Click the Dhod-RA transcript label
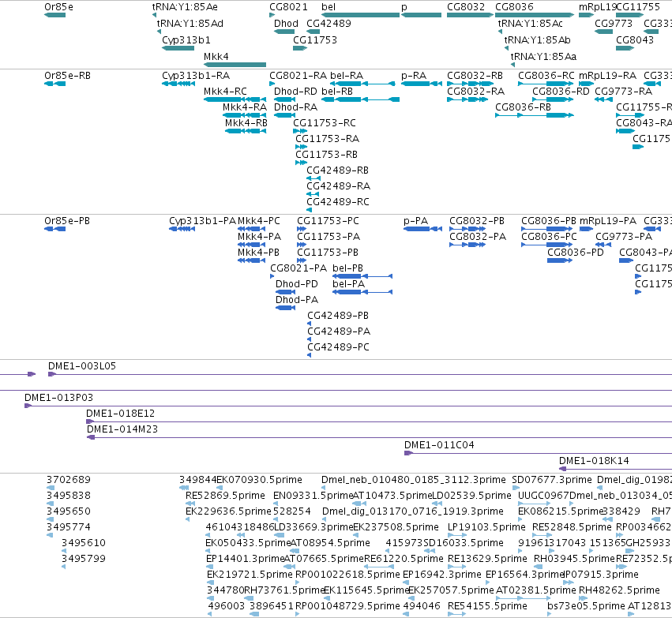Viewport: 672px width, 618px height. [295, 107]
